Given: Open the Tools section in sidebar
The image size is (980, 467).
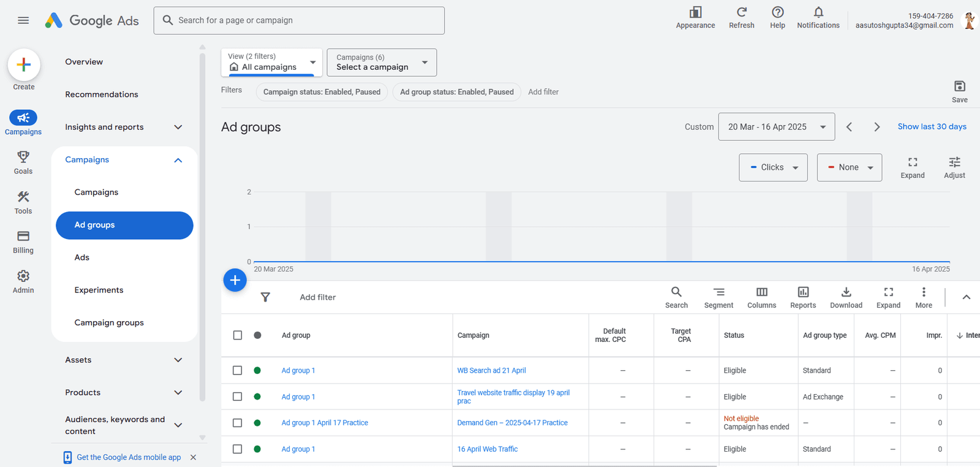Looking at the screenshot, I should click(23, 202).
